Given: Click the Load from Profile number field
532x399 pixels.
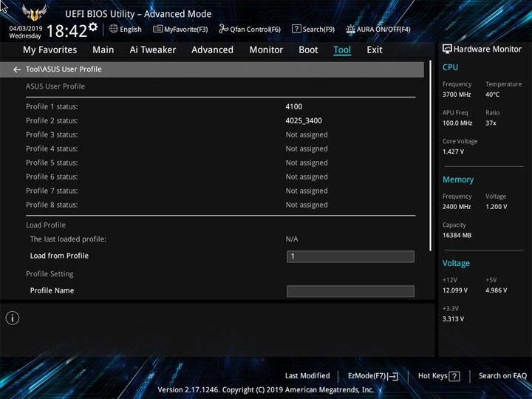Looking at the screenshot, I should (350, 256).
